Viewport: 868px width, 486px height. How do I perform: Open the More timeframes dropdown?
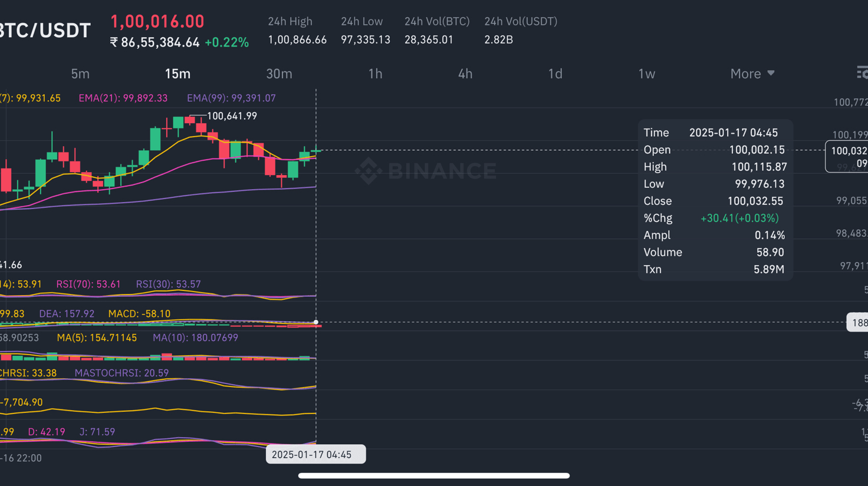[x=752, y=74]
